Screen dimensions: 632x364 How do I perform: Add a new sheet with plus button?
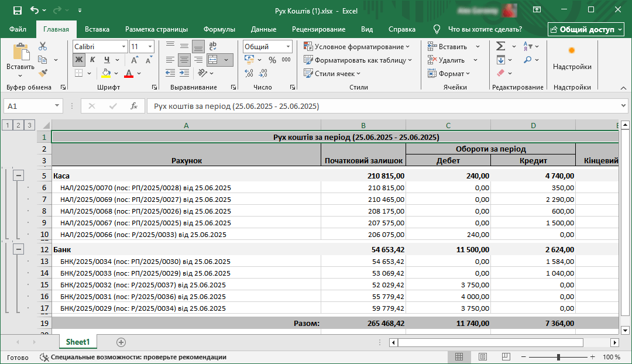click(x=121, y=342)
